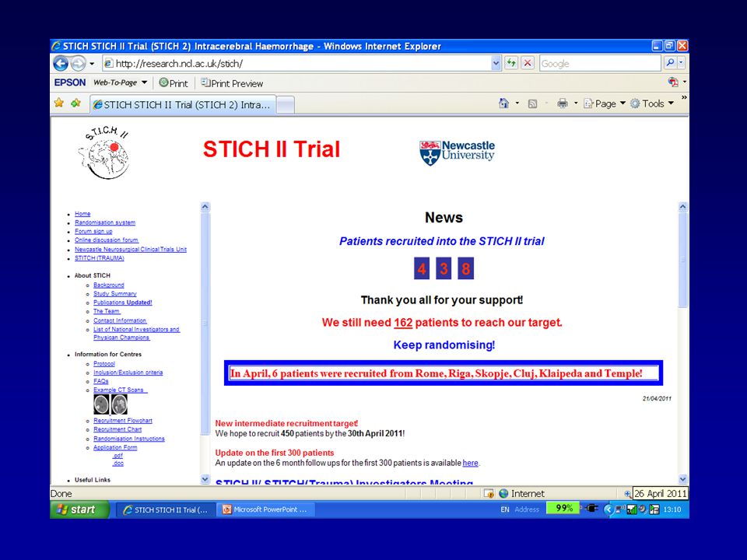Open the Recruitment Flowchart link
Screen dimensions: 747x560
[123, 421]
